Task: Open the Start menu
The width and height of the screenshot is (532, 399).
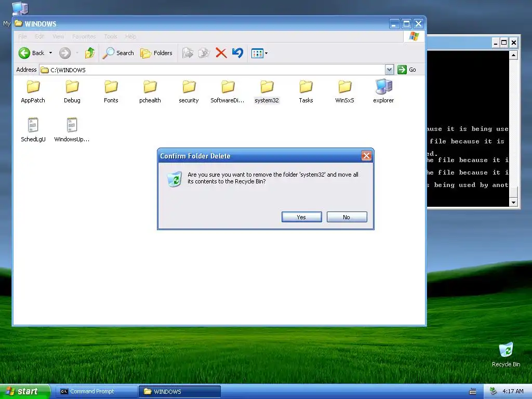Action: click(x=25, y=392)
